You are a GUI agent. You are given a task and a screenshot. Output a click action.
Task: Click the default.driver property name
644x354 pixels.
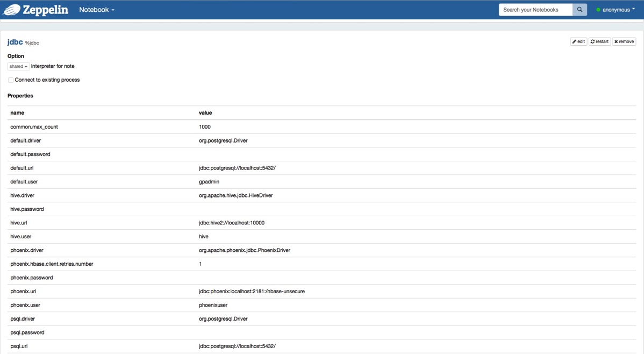(25, 140)
